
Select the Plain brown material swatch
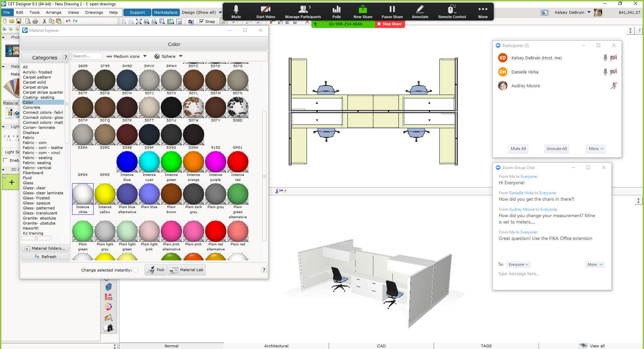click(x=171, y=194)
